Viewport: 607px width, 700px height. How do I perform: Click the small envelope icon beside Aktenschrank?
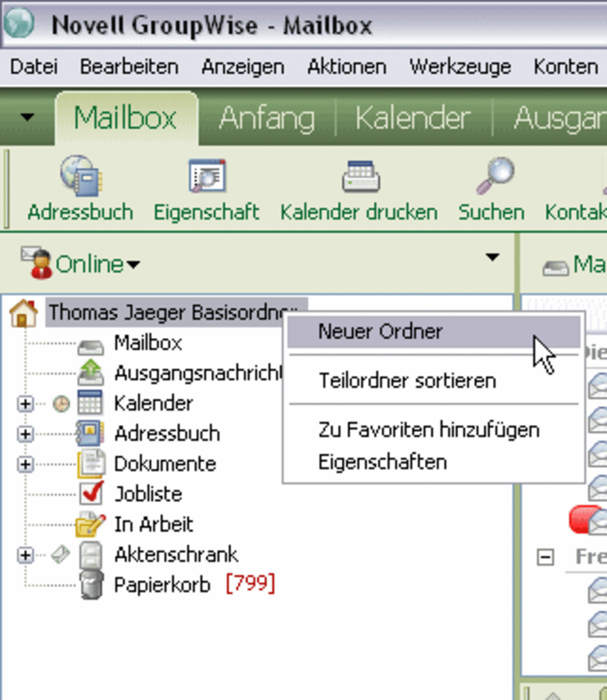click(x=61, y=555)
